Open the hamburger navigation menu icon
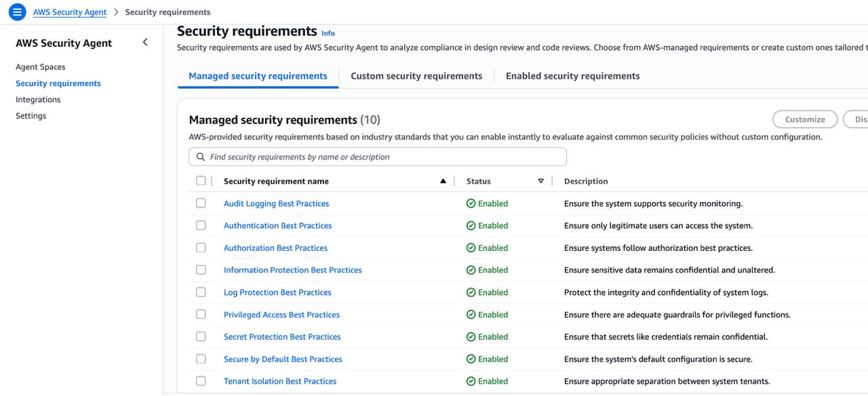Screen dimensions: 868x396 coord(17,12)
